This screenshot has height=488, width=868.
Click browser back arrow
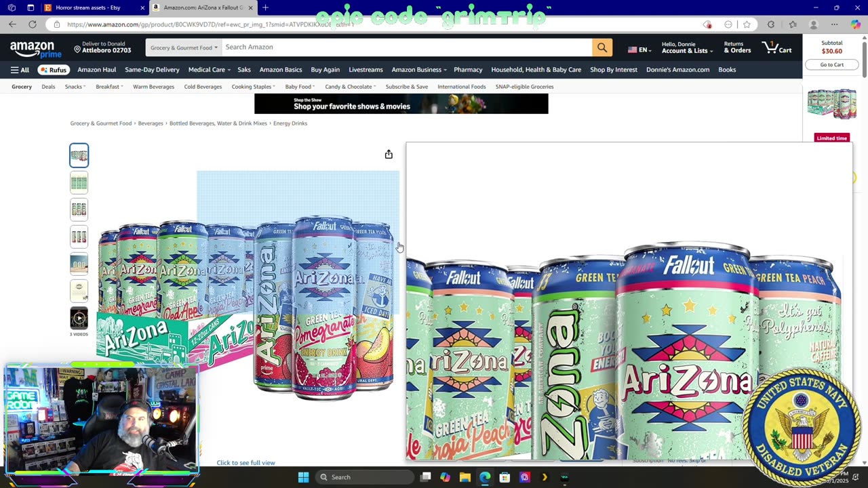click(x=12, y=24)
